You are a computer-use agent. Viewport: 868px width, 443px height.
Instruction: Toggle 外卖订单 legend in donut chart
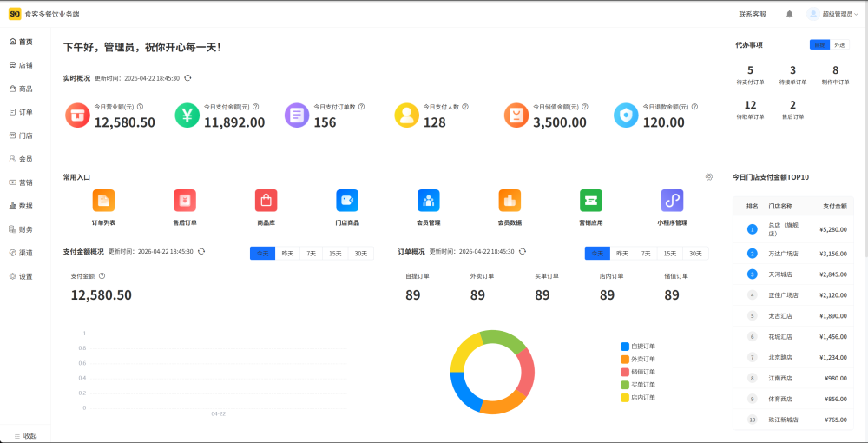click(638, 360)
